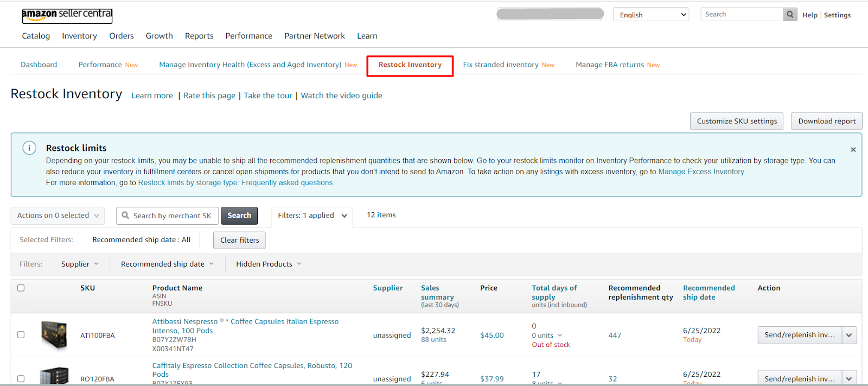Screen dimensions: 868x386
Task: Switch to the Performance New tab
Action: tap(108, 65)
